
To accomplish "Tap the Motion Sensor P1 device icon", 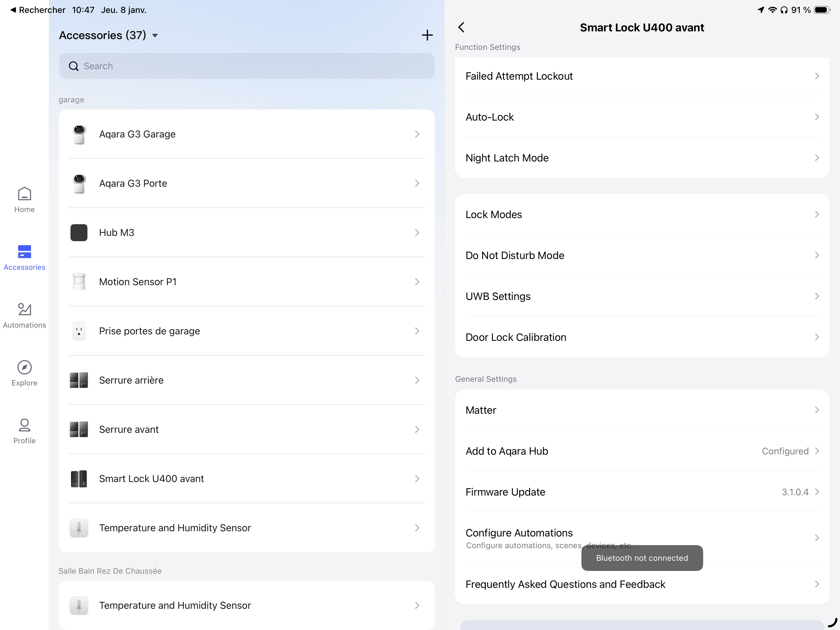I will tap(79, 282).
